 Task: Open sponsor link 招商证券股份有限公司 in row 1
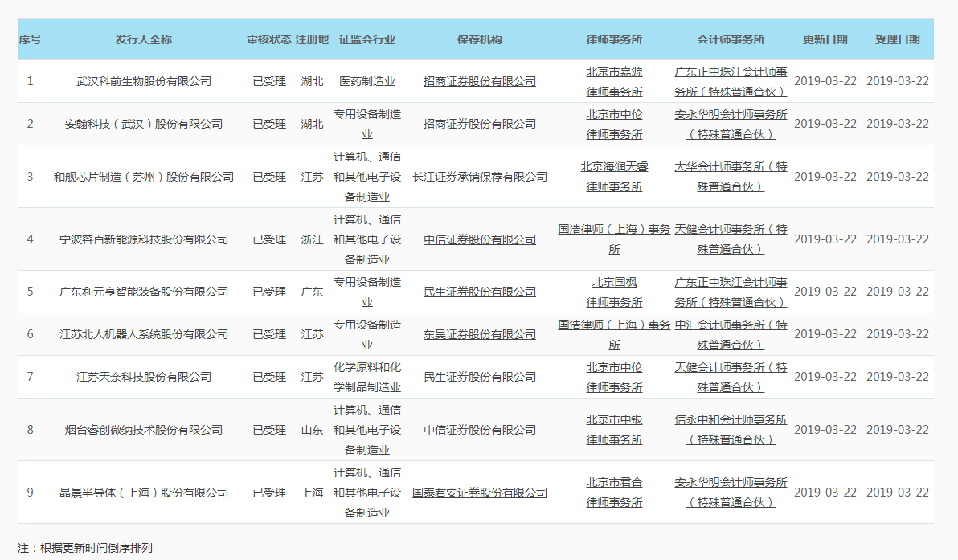click(480, 81)
